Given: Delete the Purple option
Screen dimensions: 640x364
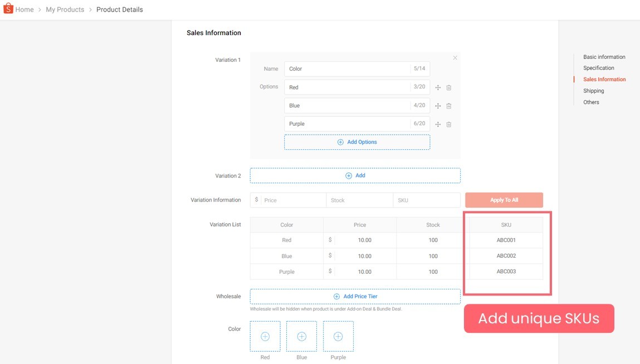Looking at the screenshot, I should coord(448,125).
